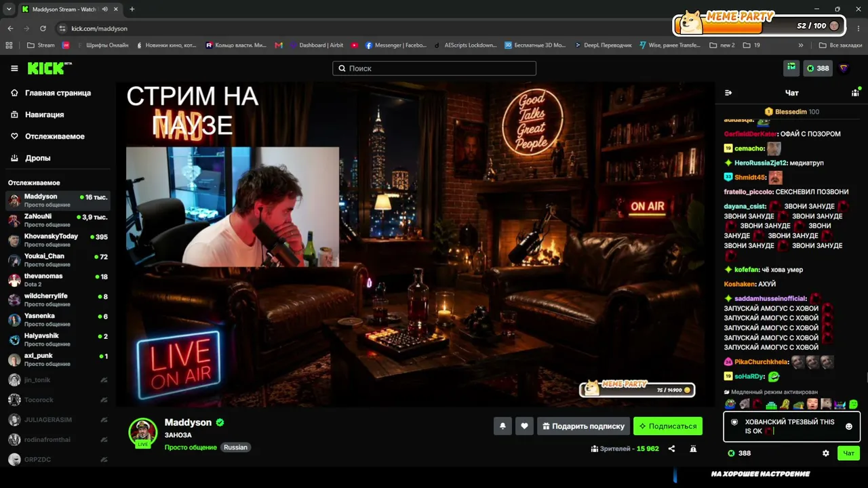Viewport: 868px width, 488px height.
Task: Click Подарить подписку button
Action: click(x=584, y=426)
